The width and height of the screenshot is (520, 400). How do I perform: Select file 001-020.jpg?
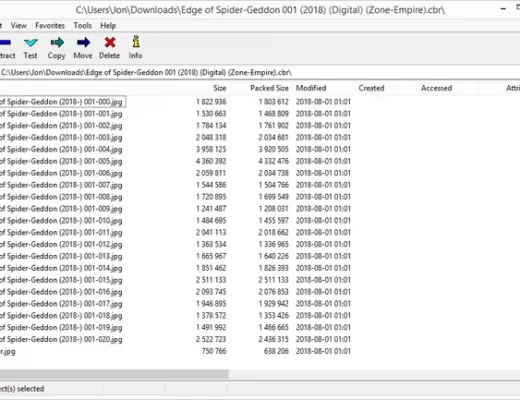[x=61, y=339]
